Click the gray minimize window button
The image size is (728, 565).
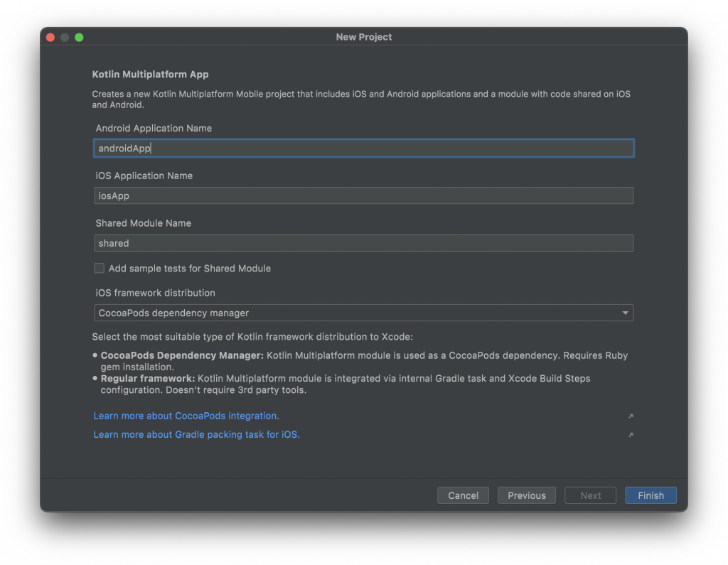tap(65, 37)
